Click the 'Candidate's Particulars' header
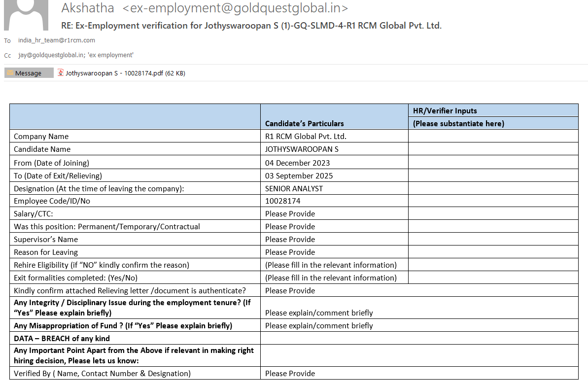 [304, 123]
